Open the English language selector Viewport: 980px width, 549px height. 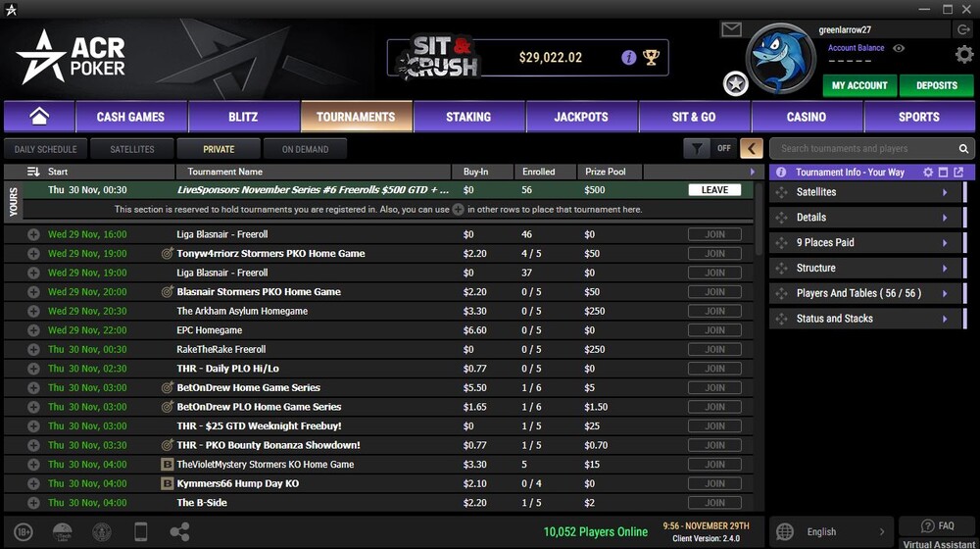pyautogui.click(x=831, y=532)
